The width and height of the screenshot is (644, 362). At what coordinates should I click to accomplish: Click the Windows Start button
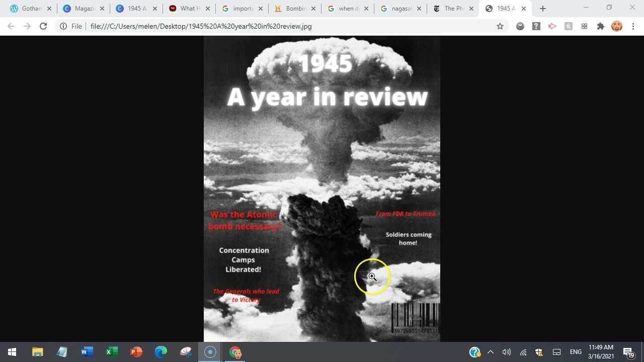(11, 351)
